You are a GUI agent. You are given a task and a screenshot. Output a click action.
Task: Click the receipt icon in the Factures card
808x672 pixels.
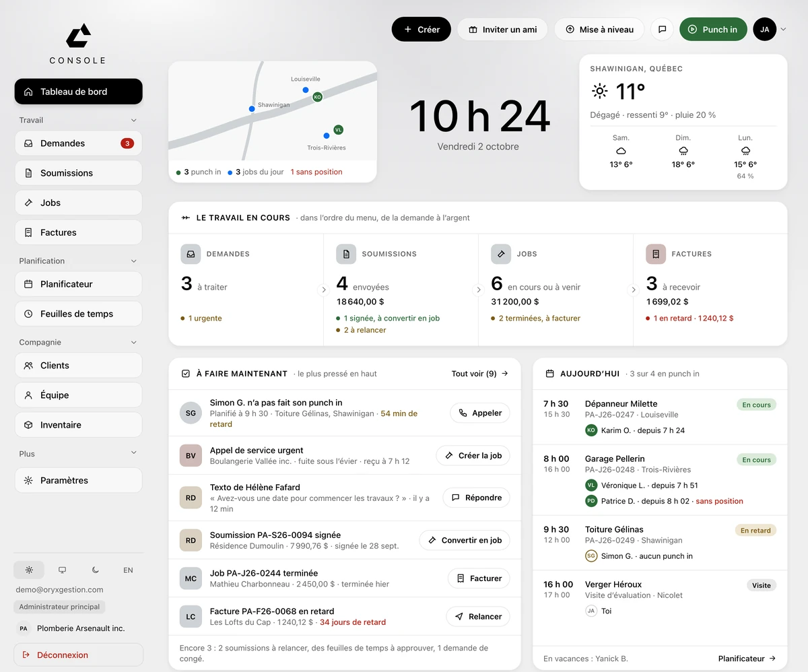656,254
